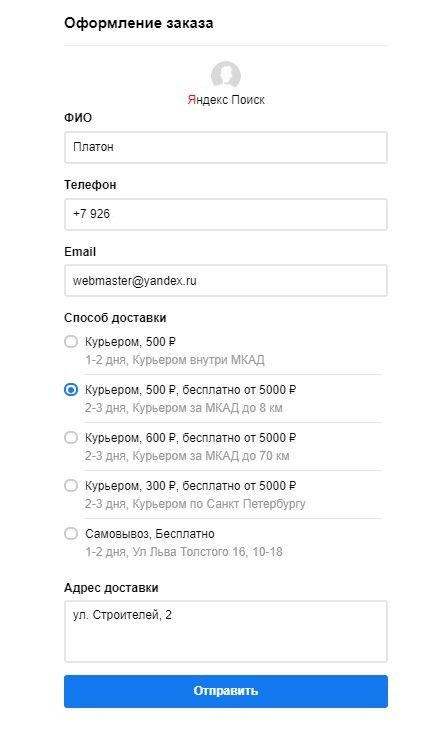Click the Оформление заказа page heading
Image resolution: width=447 pixels, height=745 pixels.
139,23
